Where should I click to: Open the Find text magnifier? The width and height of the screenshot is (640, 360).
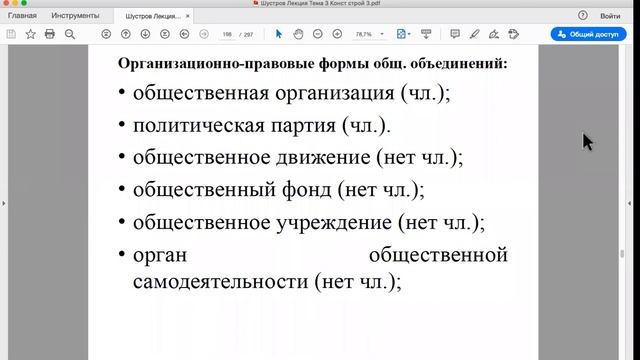(70, 34)
